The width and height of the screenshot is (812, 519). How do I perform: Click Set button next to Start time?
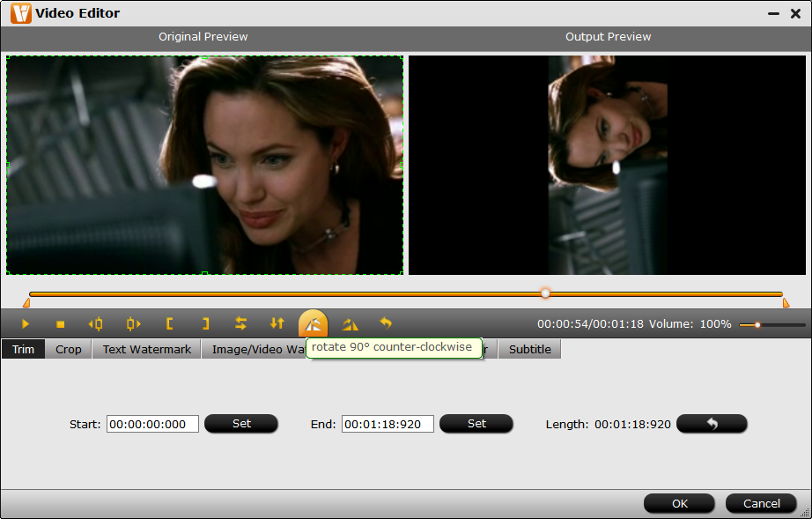(x=241, y=424)
